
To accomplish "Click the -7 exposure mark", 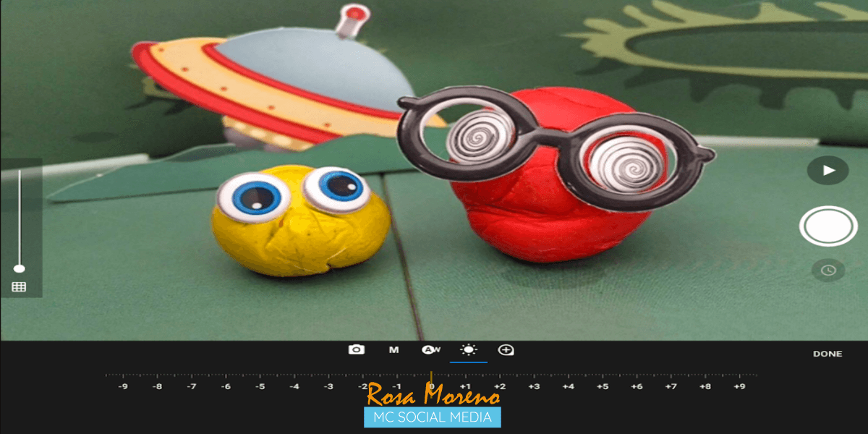I will (192, 386).
